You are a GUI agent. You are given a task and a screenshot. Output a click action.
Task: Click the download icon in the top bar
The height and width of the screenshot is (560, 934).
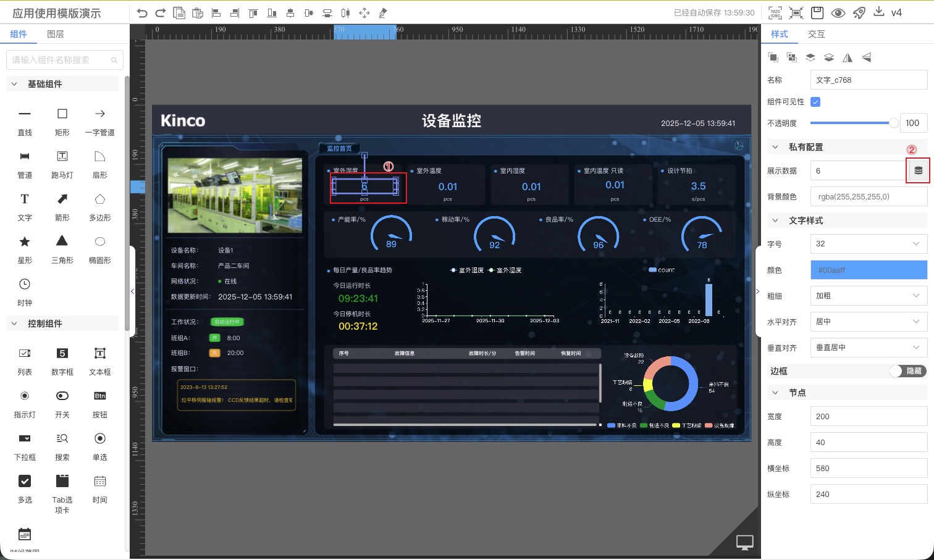(879, 12)
